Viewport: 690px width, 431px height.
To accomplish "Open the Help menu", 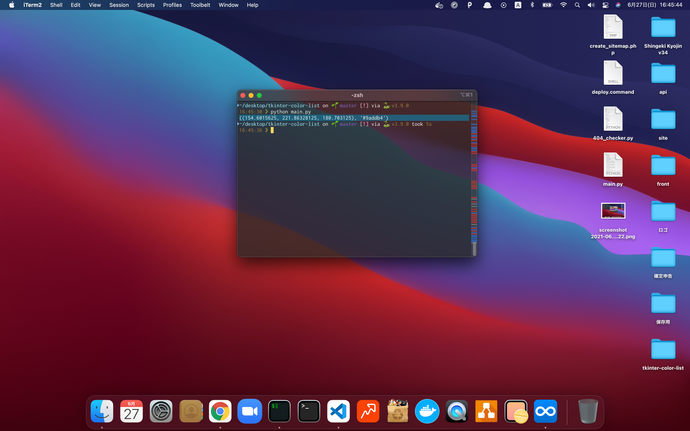I will click(252, 5).
